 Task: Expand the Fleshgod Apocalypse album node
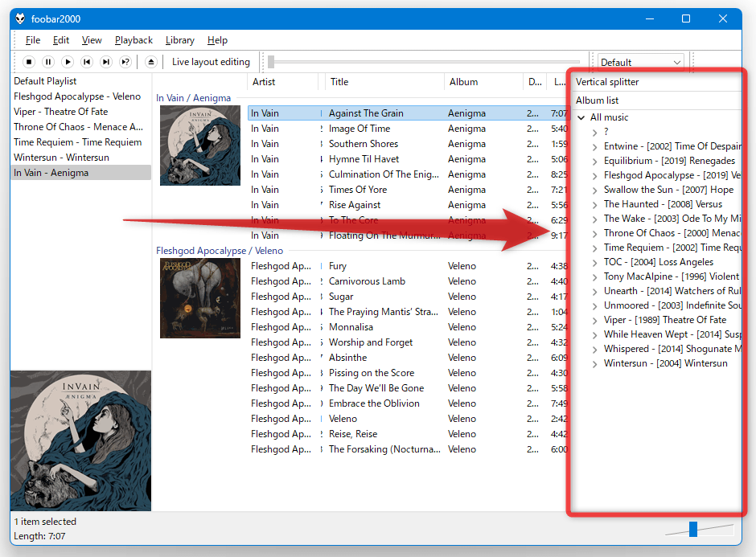[595, 175]
